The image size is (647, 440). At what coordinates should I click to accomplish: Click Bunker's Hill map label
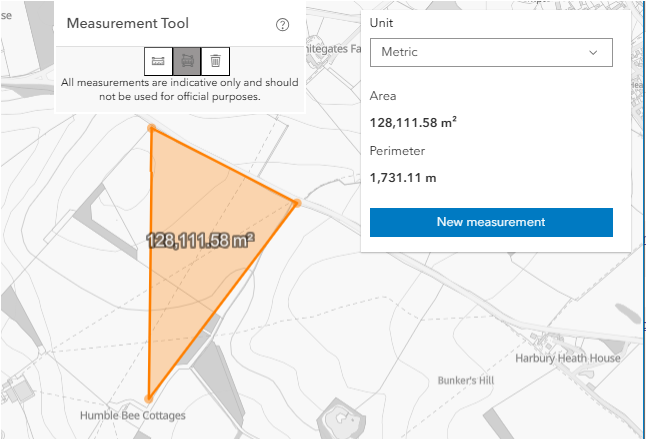click(x=467, y=380)
